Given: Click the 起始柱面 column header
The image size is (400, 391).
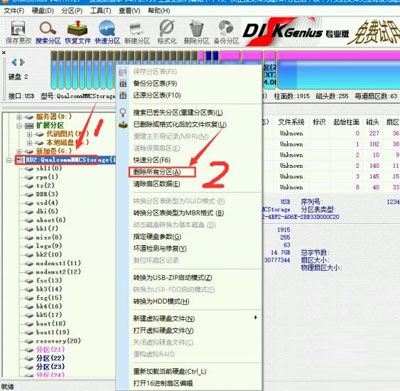Looking at the screenshot, I should click(x=346, y=122).
